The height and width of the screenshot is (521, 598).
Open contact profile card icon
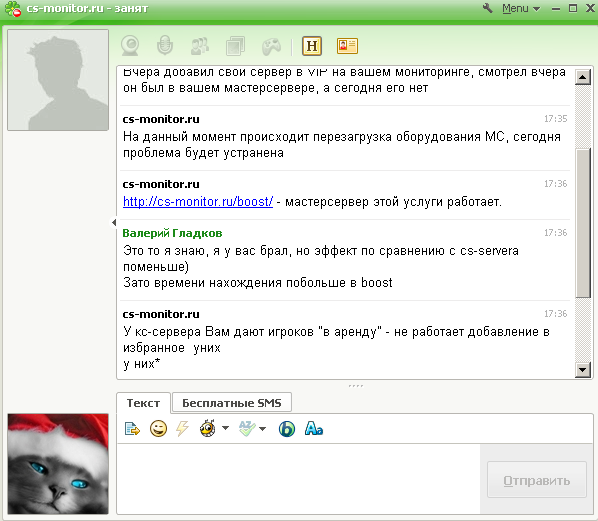click(x=347, y=46)
